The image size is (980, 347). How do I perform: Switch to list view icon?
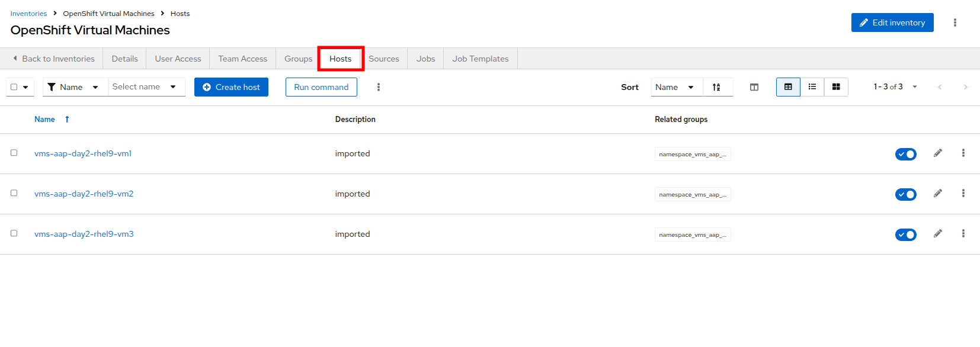(812, 87)
